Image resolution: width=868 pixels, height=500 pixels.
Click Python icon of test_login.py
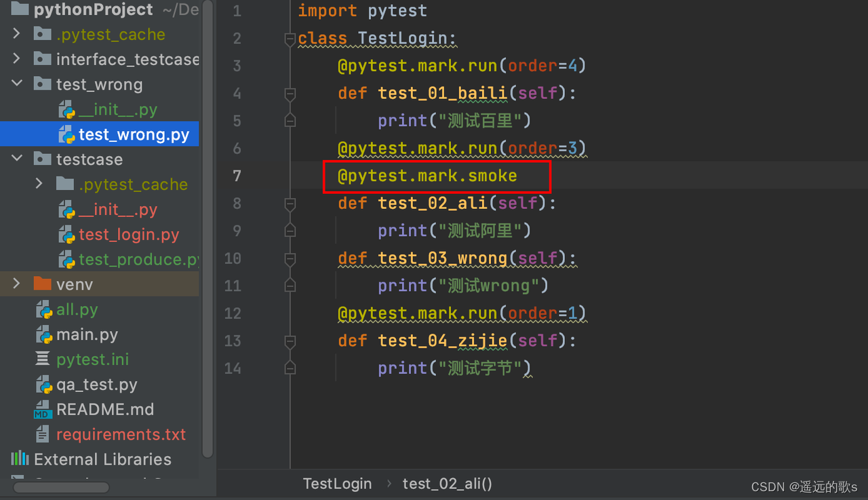tap(66, 235)
